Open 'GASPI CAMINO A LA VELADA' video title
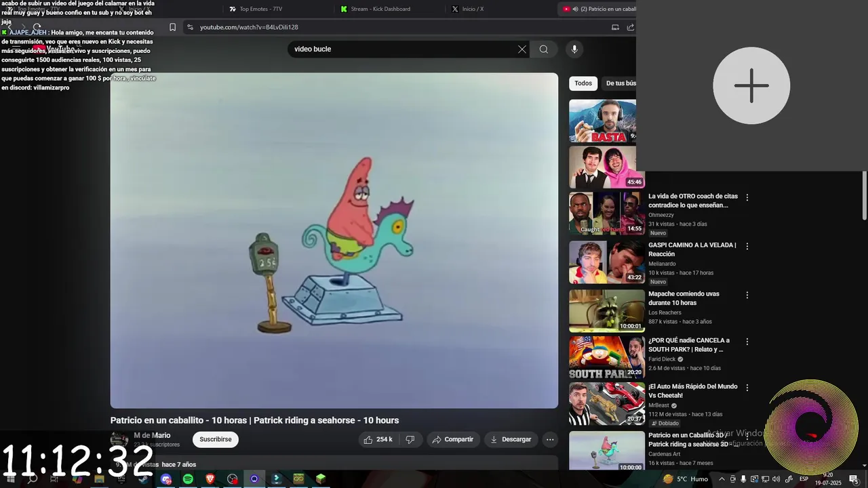This screenshot has width=868, height=488. (x=692, y=249)
